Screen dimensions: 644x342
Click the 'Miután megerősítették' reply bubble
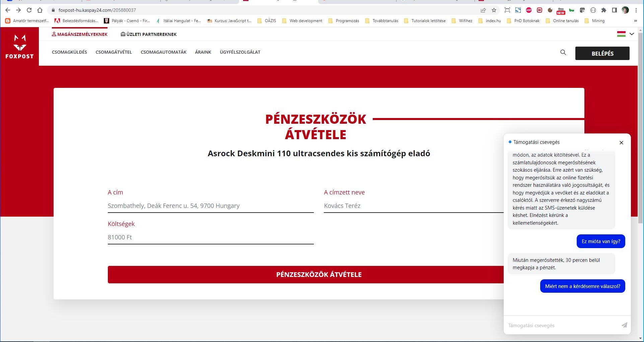coord(561,264)
